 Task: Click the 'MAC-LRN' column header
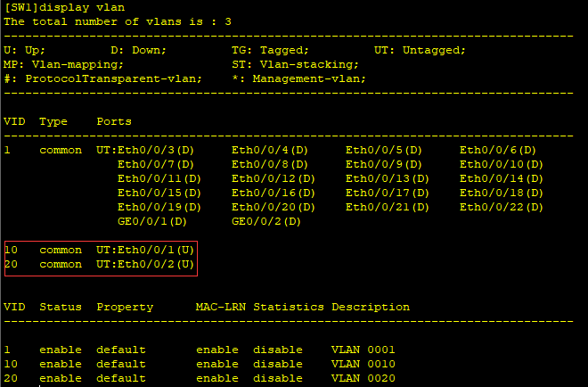pyautogui.click(x=221, y=307)
